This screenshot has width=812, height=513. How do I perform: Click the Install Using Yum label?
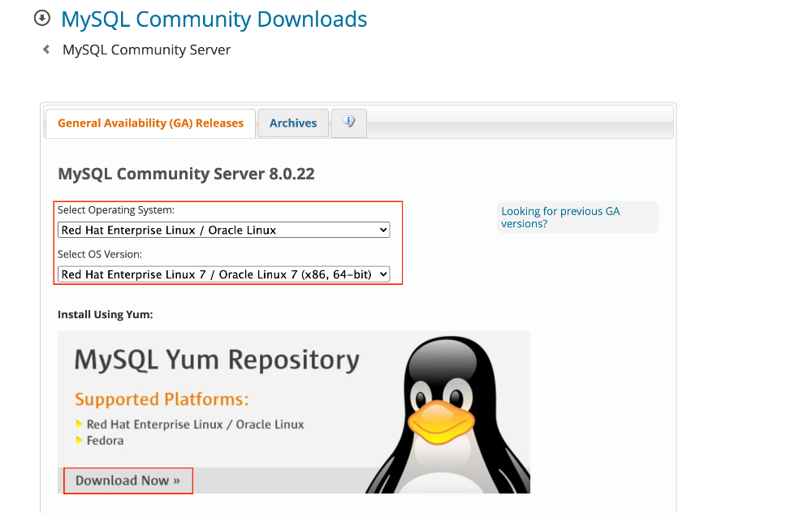click(105, 315)
